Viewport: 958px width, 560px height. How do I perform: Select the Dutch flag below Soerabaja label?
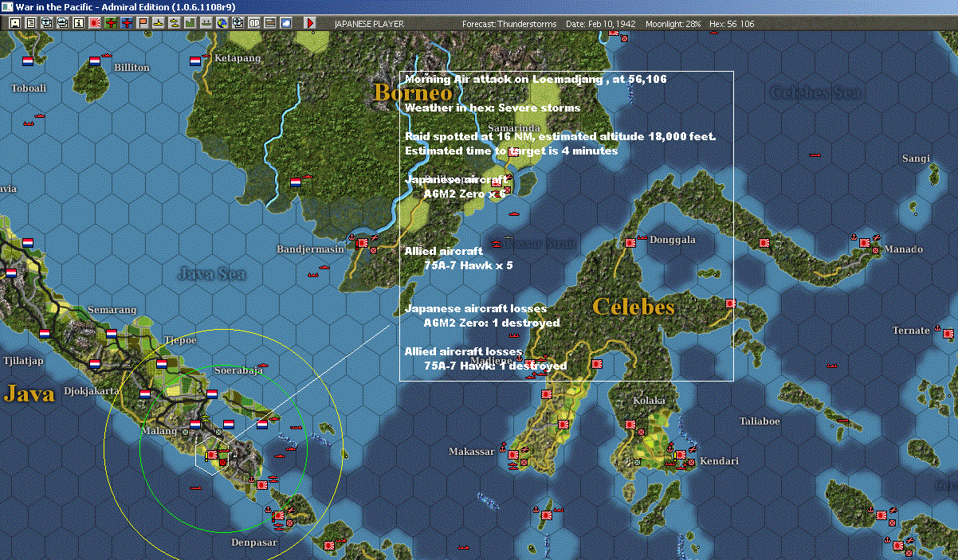point(212,394)
